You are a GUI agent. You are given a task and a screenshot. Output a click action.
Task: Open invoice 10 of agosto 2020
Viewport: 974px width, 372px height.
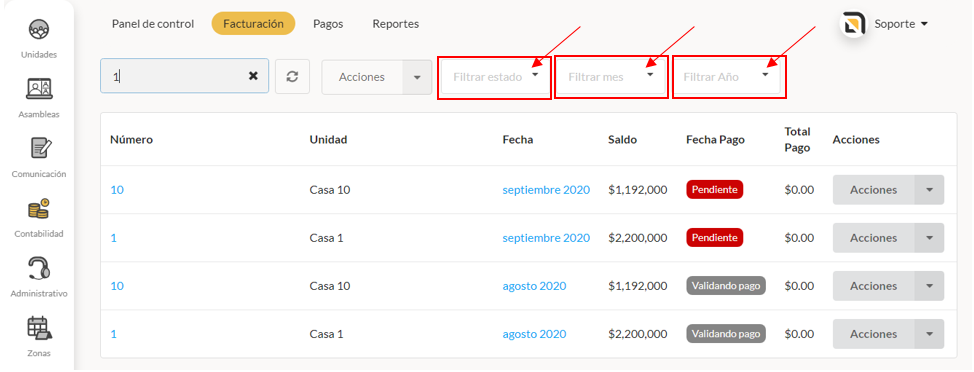[x=117, y=286]
